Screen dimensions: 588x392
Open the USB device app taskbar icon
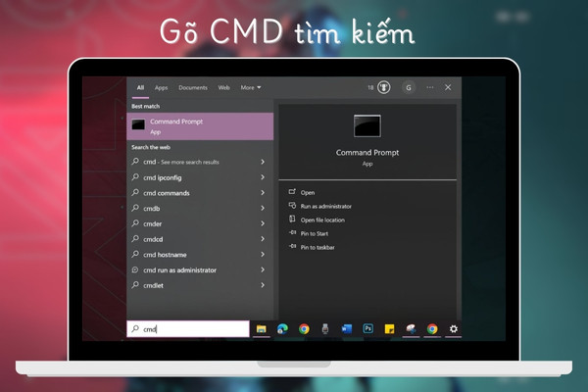pyautogui.click(x=325, y=329)
